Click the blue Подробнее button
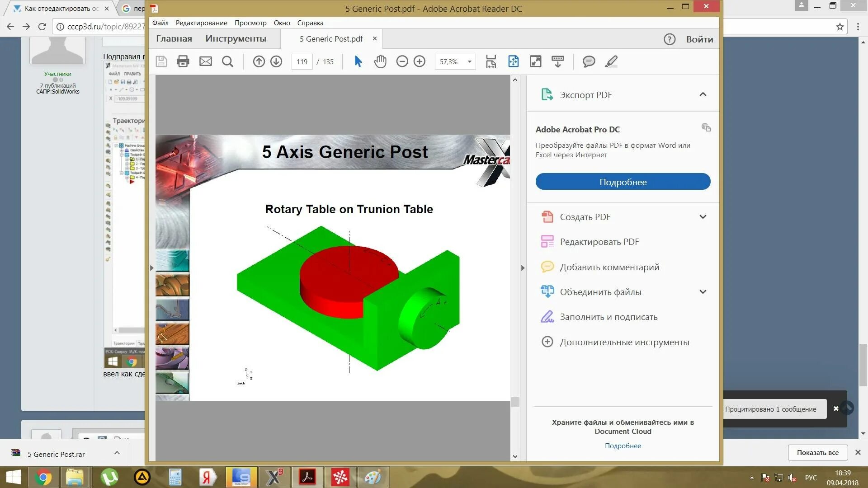 pos(623,182)
